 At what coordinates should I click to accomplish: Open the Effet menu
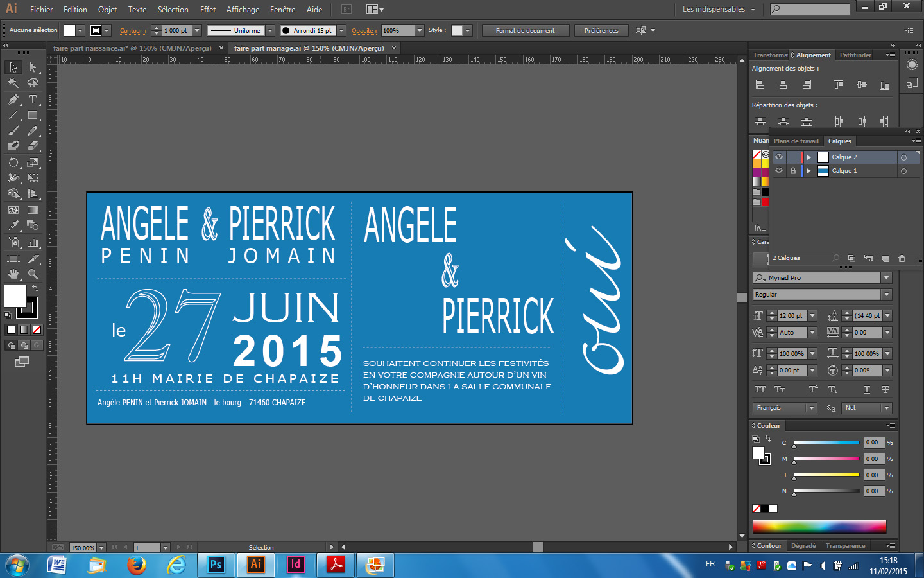207,10
